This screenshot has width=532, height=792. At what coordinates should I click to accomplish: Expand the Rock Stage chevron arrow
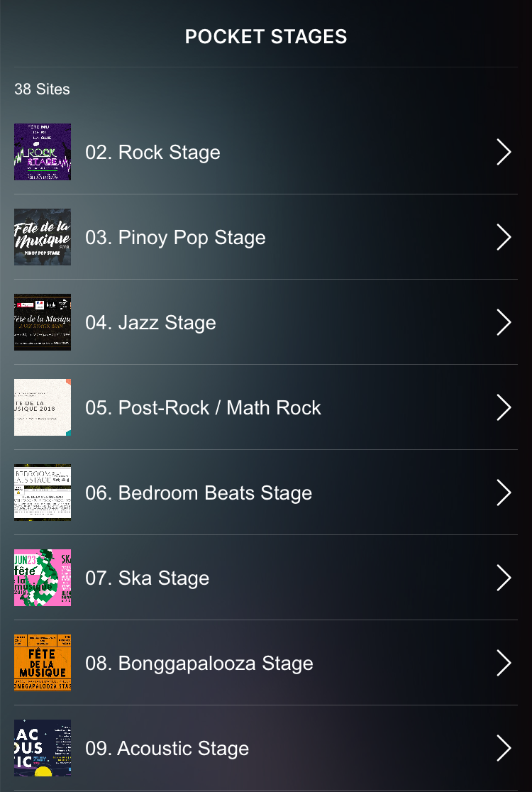tap(504, 152)
